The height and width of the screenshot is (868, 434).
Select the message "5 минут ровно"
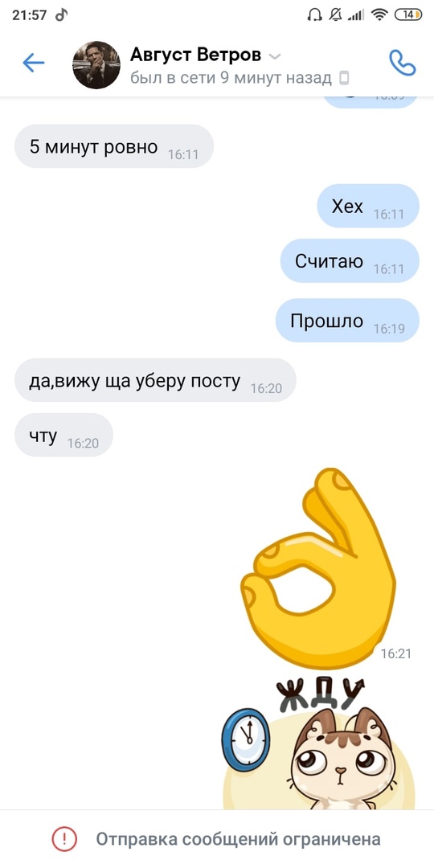(x=114, y=146)
